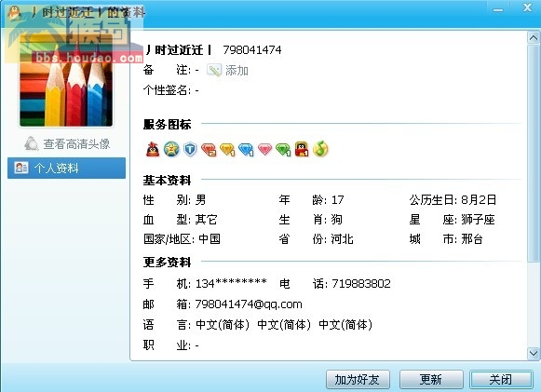Click the green diamond service icon
541x392 pixels.
[283, 149]
